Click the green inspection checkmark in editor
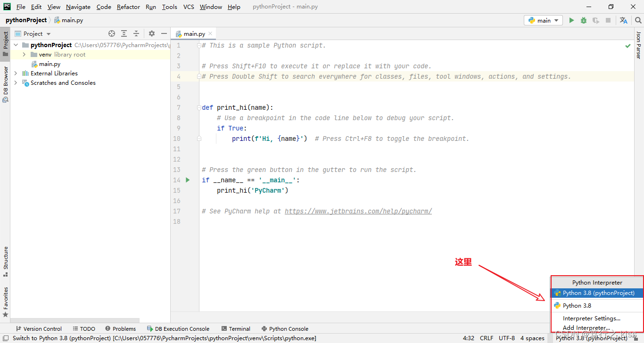The width and height of the screenshot is (644, 343). (x=628, y=46)
